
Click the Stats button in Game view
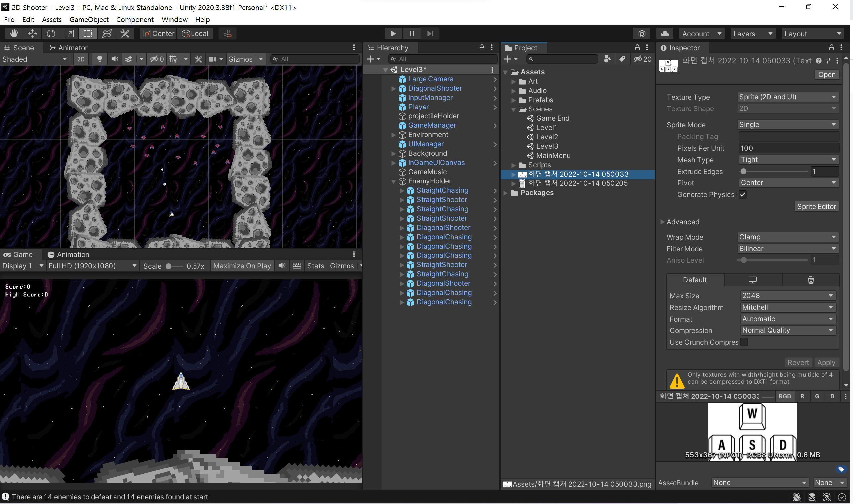coord(315,266)
